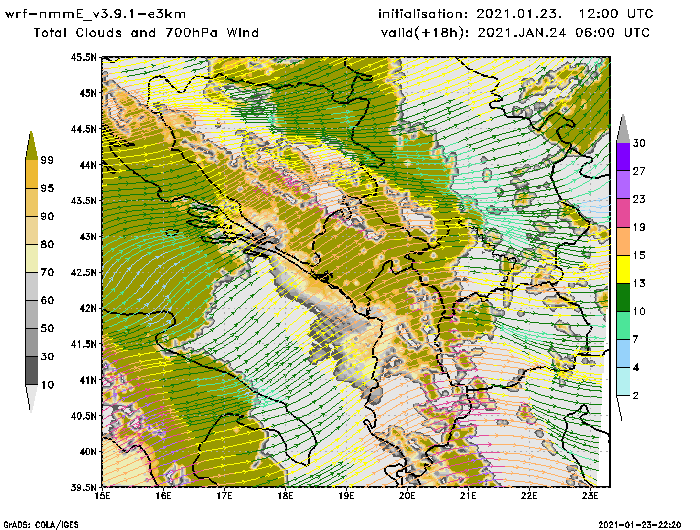Click the '45.5N' latitude label
Screen dimensions: 700x530
coord(83,57)
